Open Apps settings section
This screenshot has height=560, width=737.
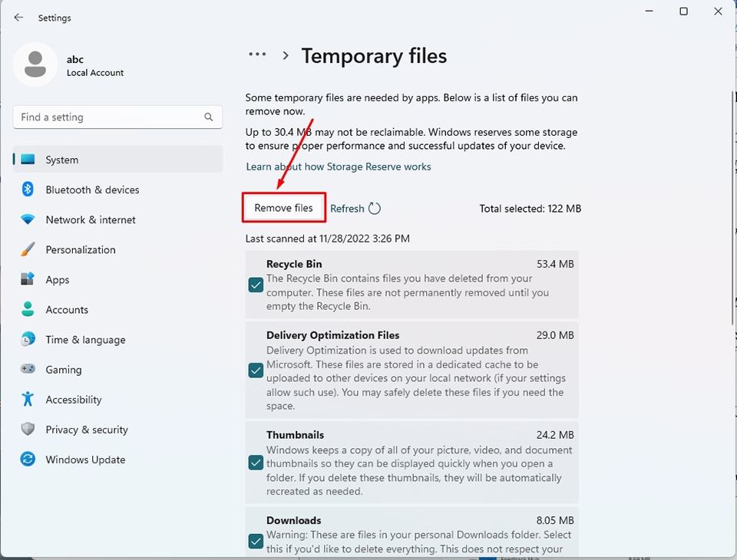click(x=117, y=279)
